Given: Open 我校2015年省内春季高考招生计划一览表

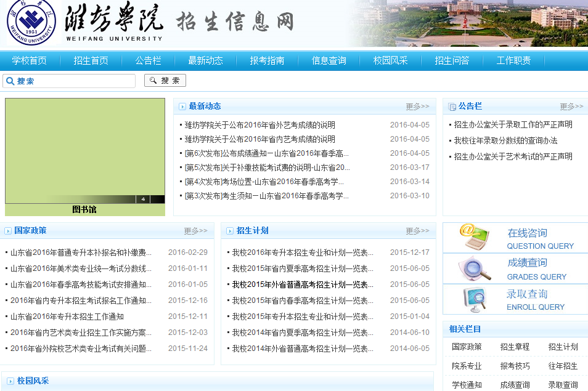Looking at the screenshot, I should [x=303, y=300].
